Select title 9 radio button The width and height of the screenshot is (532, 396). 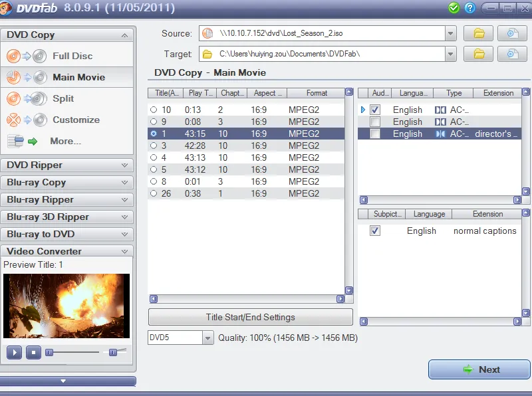(x=154, y=122)
